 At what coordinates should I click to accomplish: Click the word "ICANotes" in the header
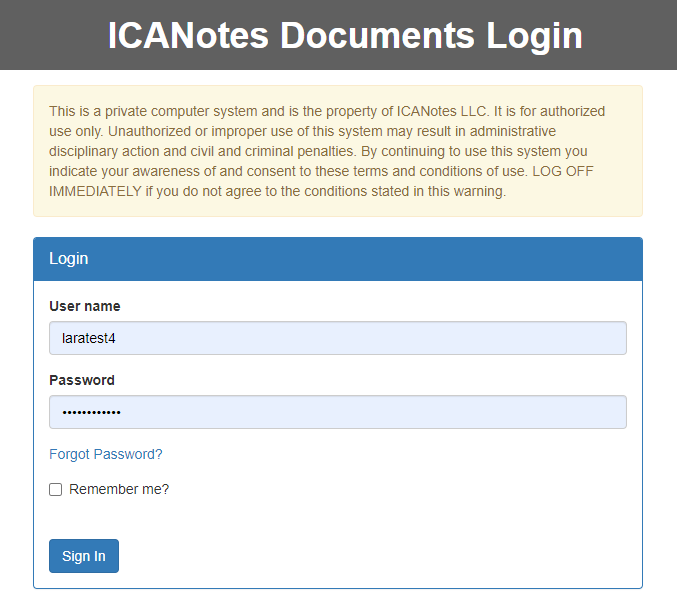tap(189, 36)
